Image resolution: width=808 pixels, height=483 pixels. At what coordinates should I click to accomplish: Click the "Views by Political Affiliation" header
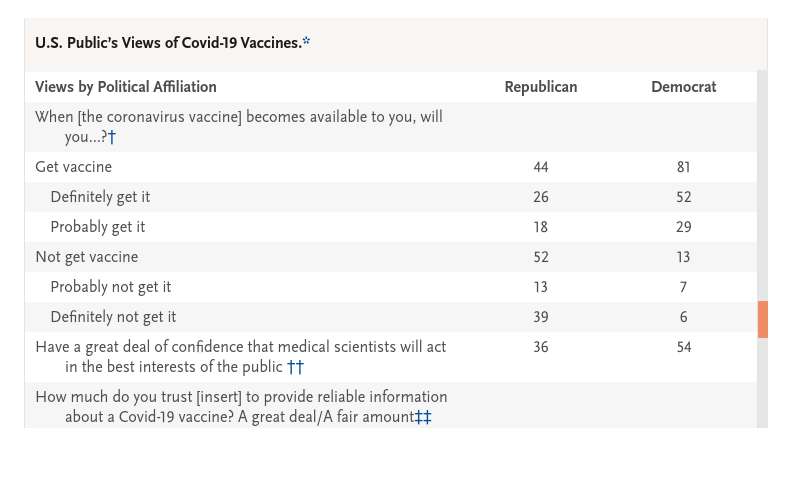126,87
